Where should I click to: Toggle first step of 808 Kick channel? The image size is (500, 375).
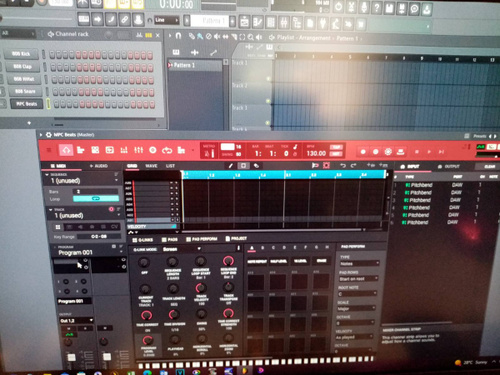click(x=52, y=55)
